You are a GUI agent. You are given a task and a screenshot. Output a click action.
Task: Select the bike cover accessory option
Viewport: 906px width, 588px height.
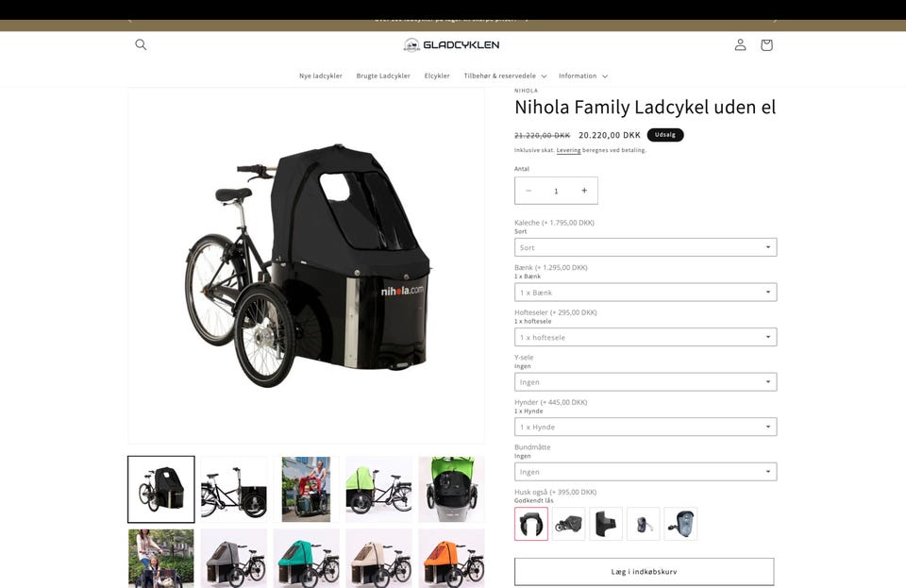coord(568,524)
